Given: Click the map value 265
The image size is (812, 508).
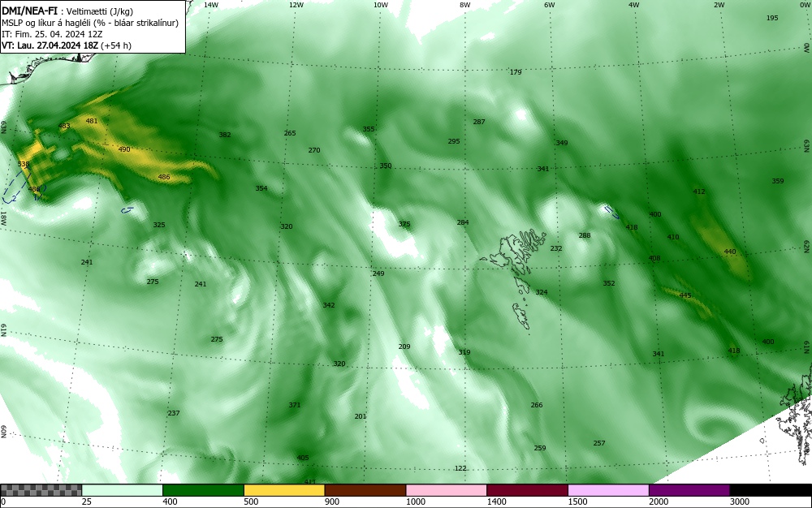Looking at the screenshot, I should click(x=290, y=133).
